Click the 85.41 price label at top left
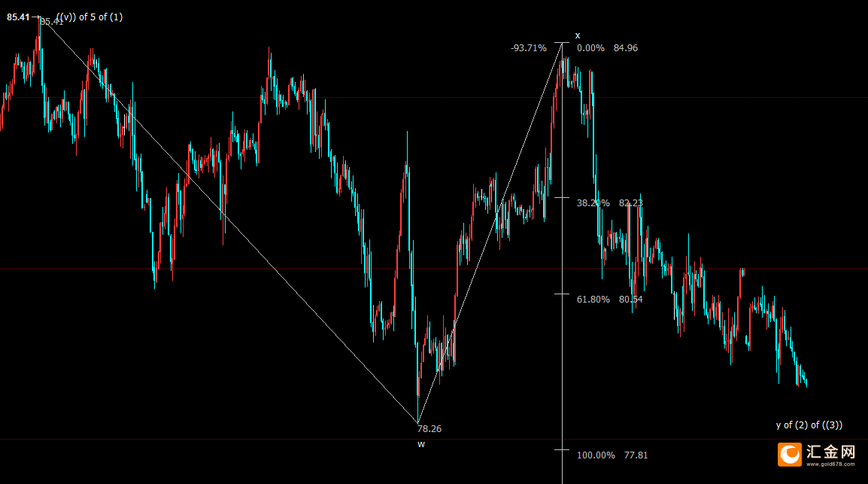 click(18, 17)
